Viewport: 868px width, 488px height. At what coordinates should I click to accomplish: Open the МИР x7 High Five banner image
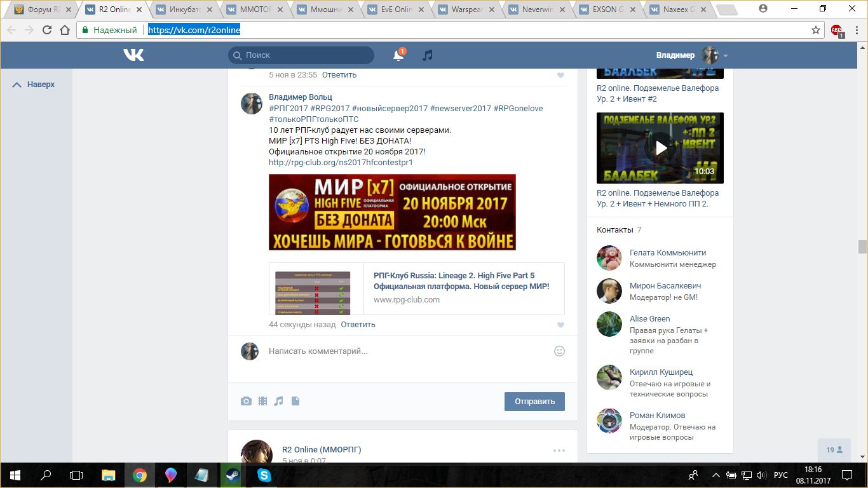pos(392,212)
